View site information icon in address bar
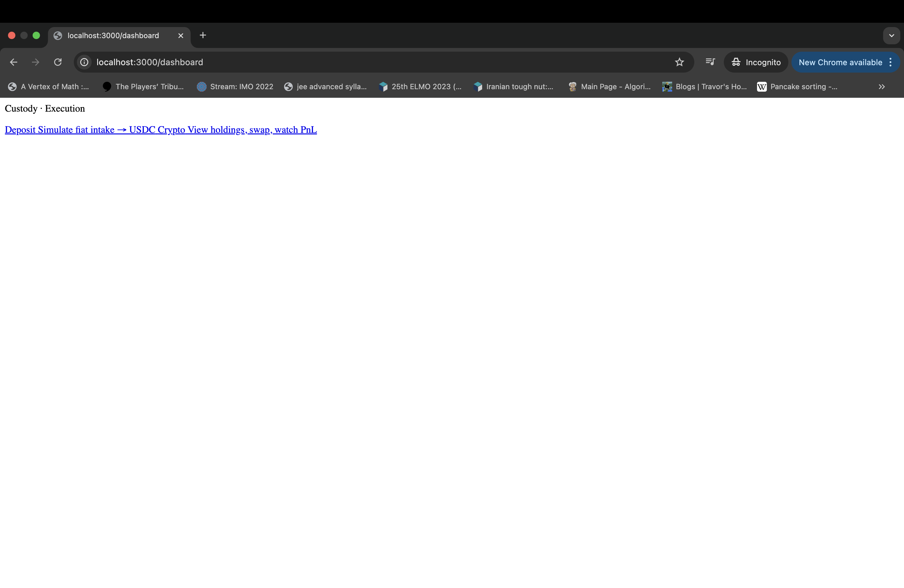904x588 pixels. pos(84,62)
